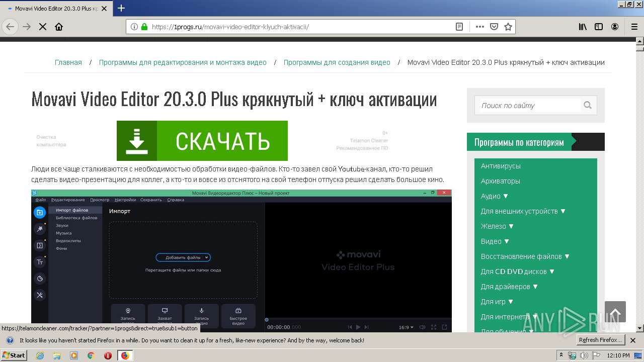This screenshot has height=362, width=644.
Task: Dismiss the Refresh Firefox notification bar
Action: [633, 340]
